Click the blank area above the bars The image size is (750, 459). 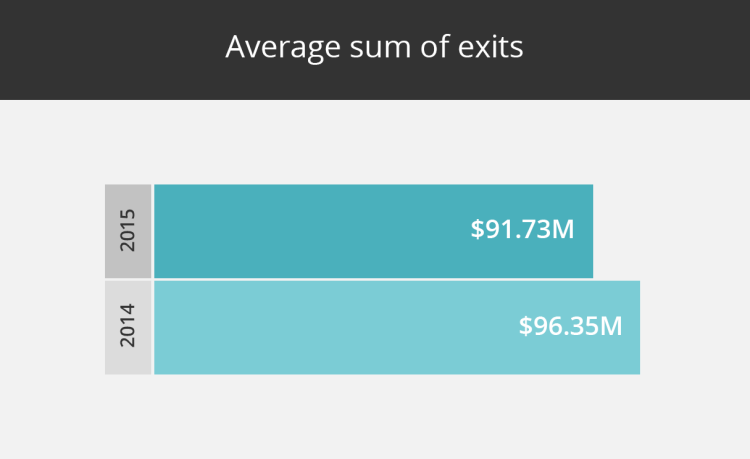click(x=375, y=142)
